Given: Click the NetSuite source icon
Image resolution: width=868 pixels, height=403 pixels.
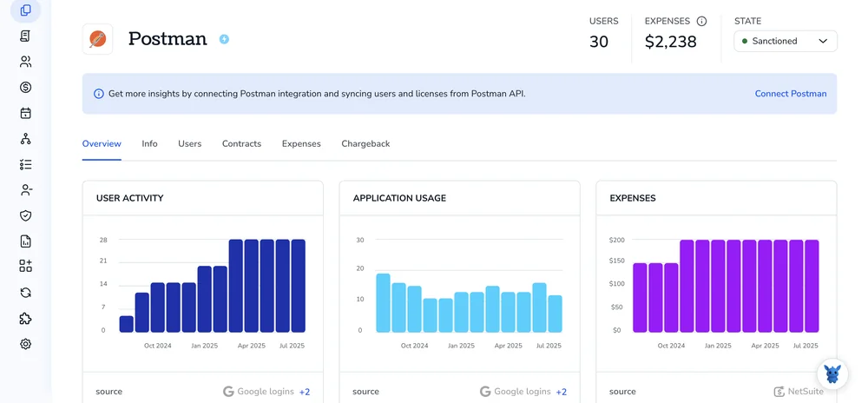Looking at the screenshot, I should pyautogui.click(x=779, y=392).
